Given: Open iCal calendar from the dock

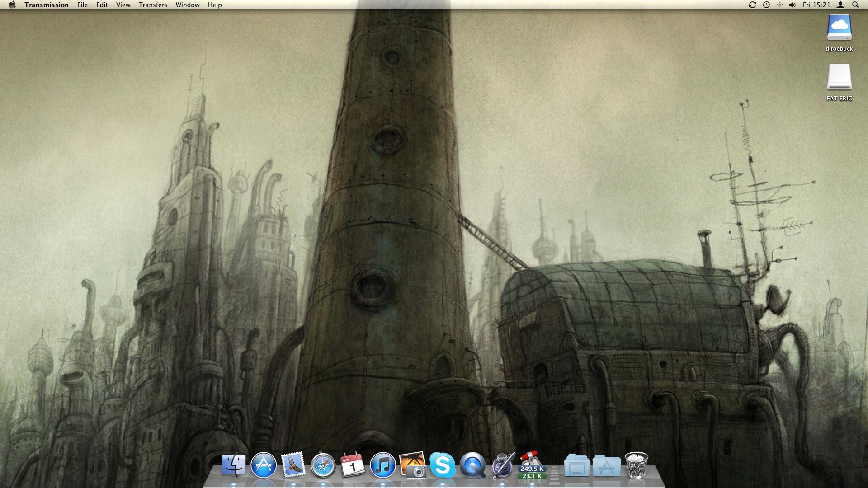Looking at the screenshot, I should click(353, 465).
